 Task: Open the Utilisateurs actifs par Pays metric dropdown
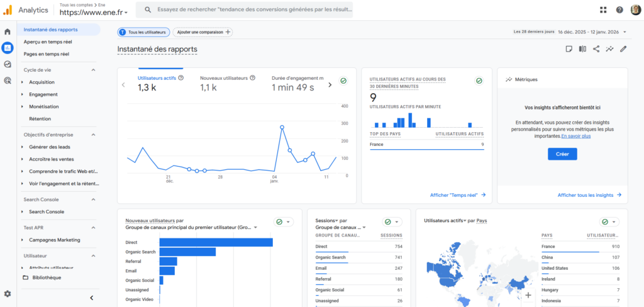tap(445, 221)
